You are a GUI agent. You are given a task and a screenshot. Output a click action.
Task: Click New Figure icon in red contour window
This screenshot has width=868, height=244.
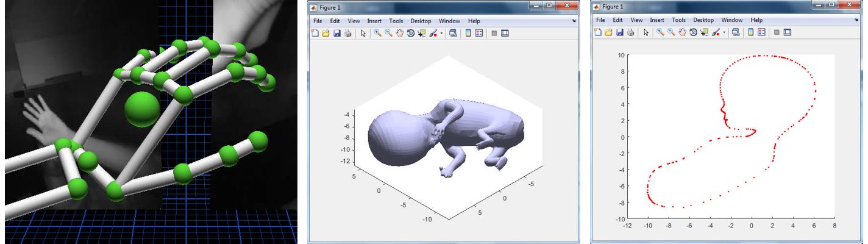click(598, 32)
